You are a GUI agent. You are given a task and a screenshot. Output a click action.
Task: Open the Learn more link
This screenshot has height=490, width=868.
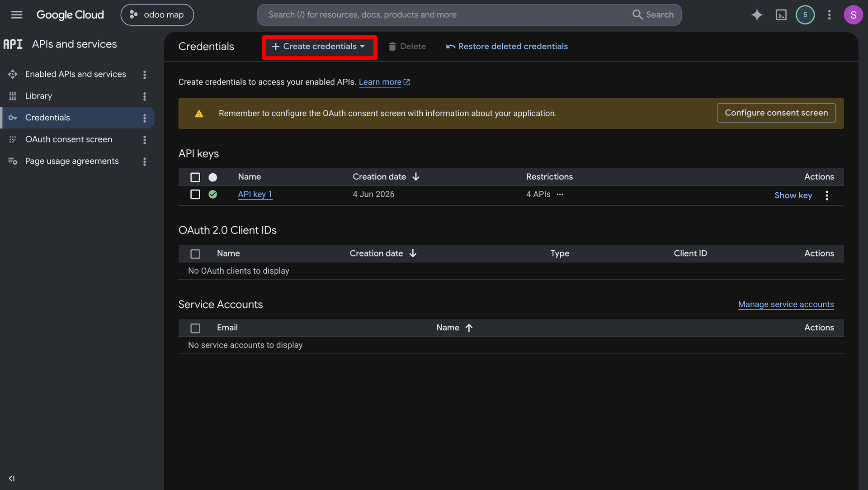384,82
